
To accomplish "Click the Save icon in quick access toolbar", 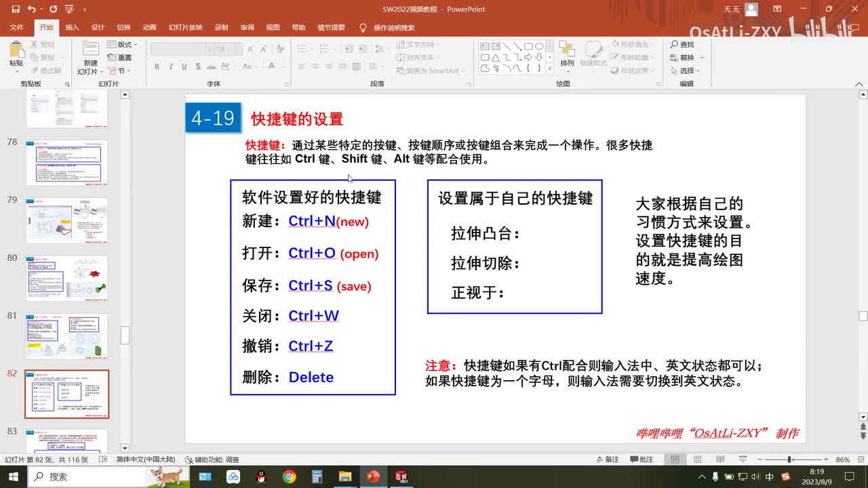I will click(x=15, y=9).
